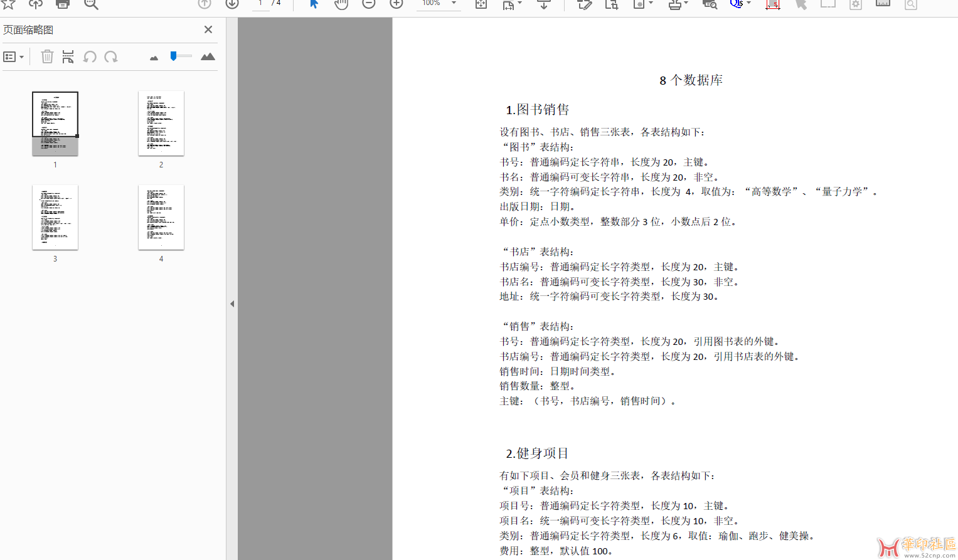This screenshot has height=560, width=958.
Task: Select page 1 thumbnail
Action: 55,124
